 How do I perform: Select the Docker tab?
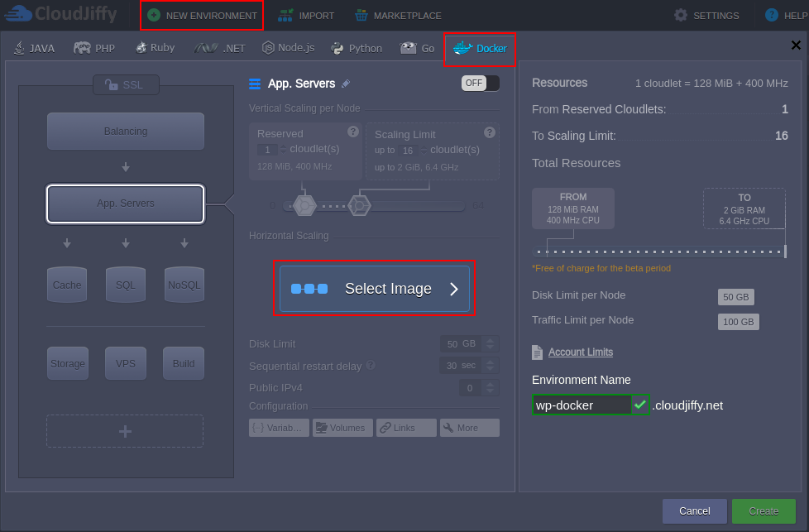click(480, 49)
